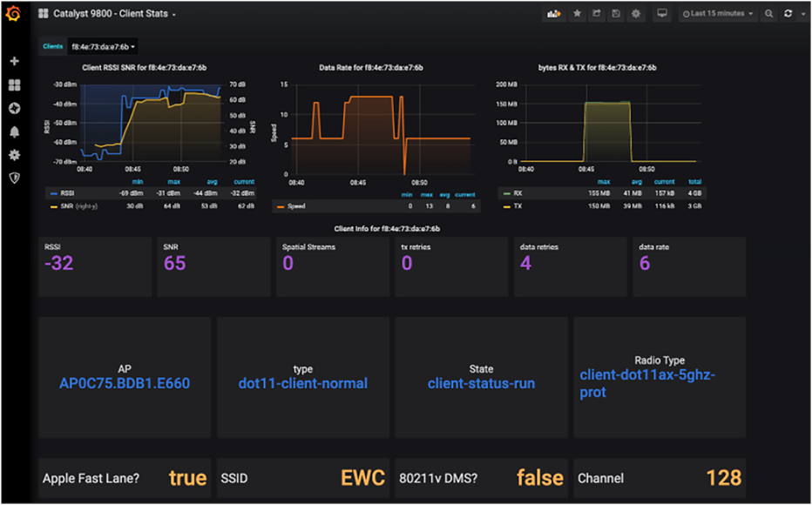Click the Save dashboard icon
812x505 pixels.
coord(616,14)
